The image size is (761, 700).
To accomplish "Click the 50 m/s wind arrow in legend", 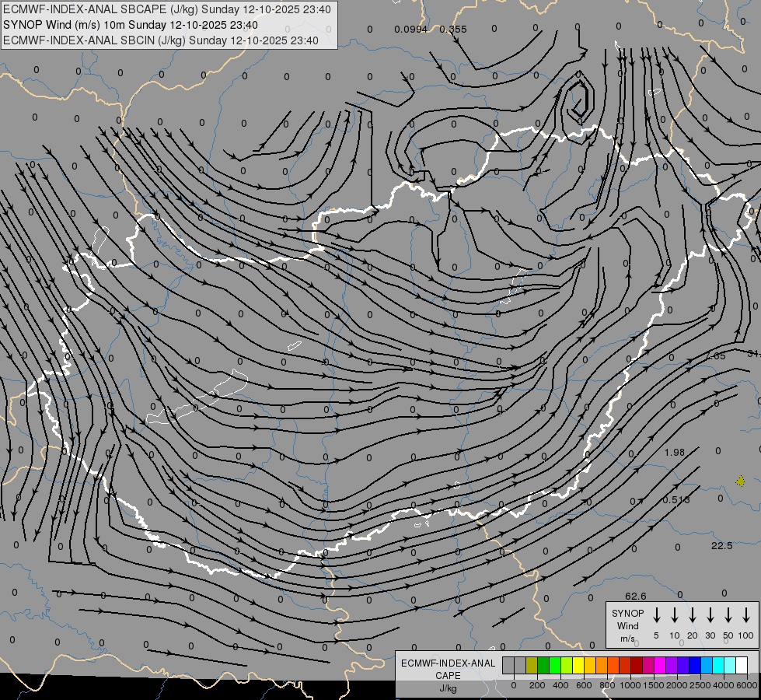I will [x=728, y=615].
